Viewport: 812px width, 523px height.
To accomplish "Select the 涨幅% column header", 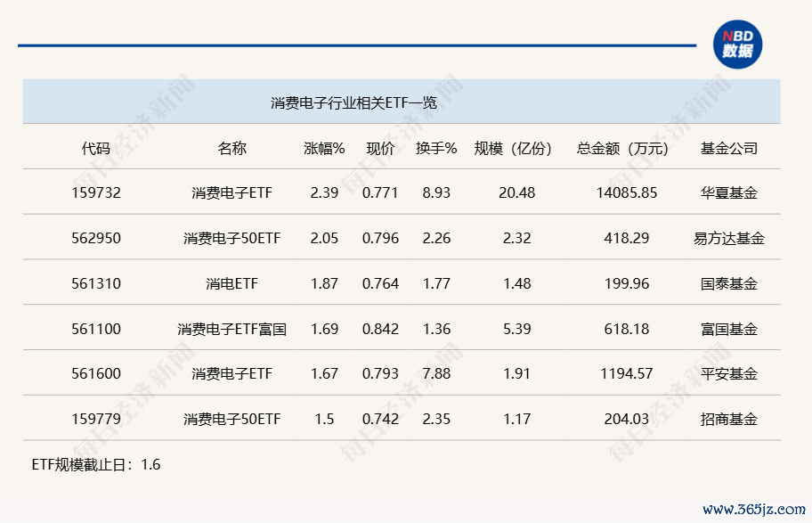I will 324,149.
